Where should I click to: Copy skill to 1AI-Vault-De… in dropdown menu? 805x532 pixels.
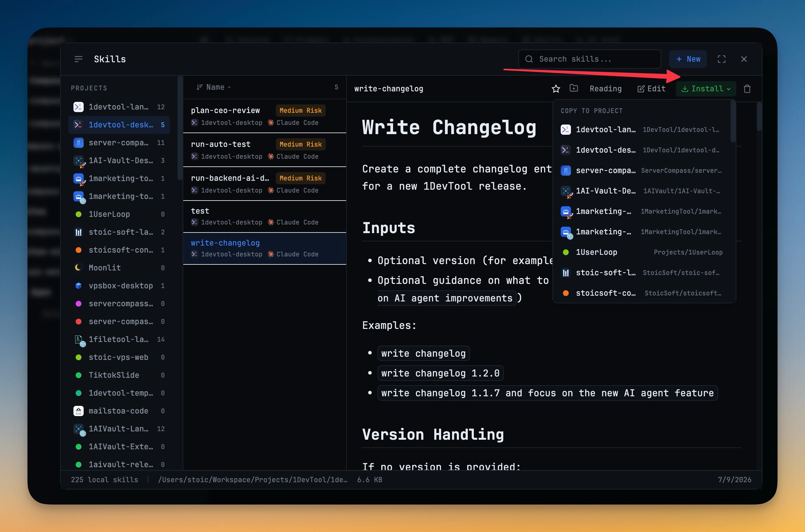(642, 191)
